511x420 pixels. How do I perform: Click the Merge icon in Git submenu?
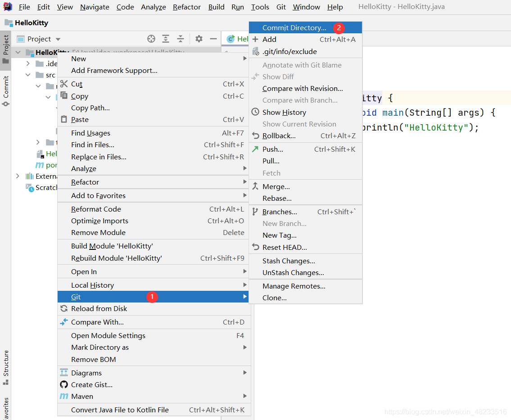256,186
